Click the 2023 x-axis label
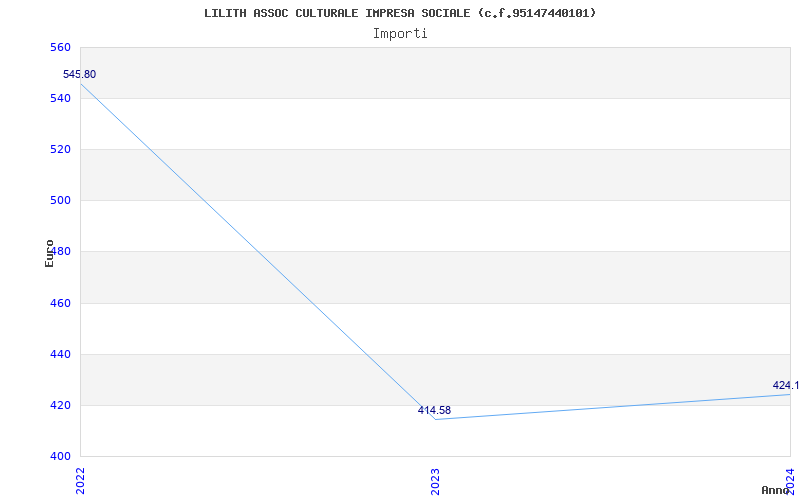This screenshot has height=500, width=800. tap(435, 481)
